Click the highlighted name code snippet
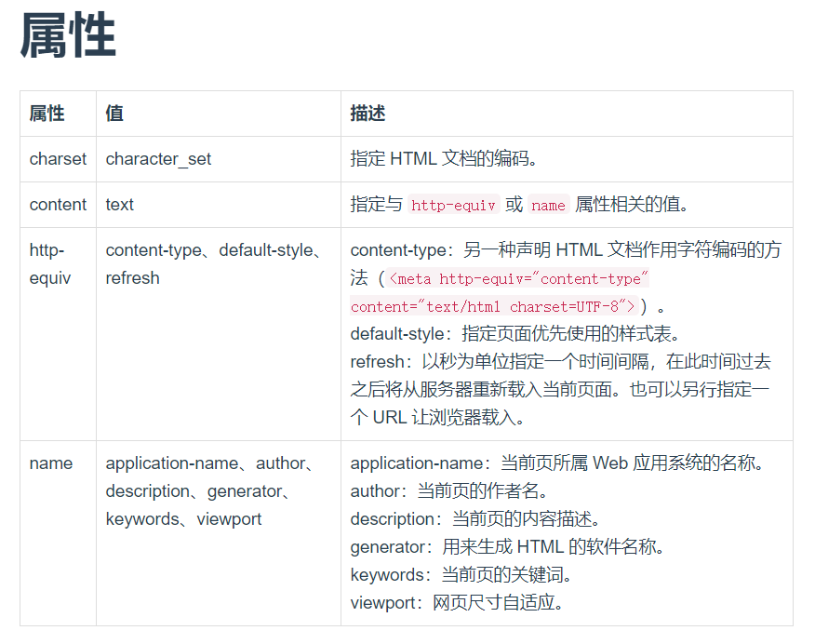Image resolution: width=815 pixels, height=644 pixels. click(x=548, y=204)
